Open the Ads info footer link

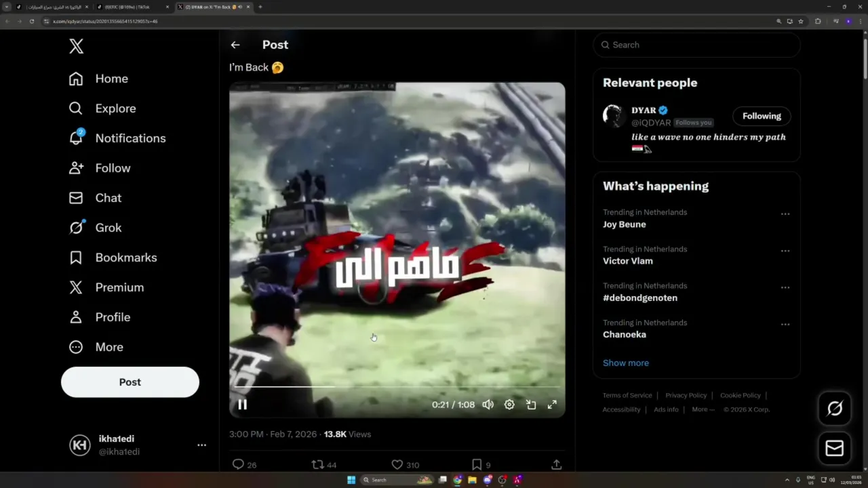point(666,409)
